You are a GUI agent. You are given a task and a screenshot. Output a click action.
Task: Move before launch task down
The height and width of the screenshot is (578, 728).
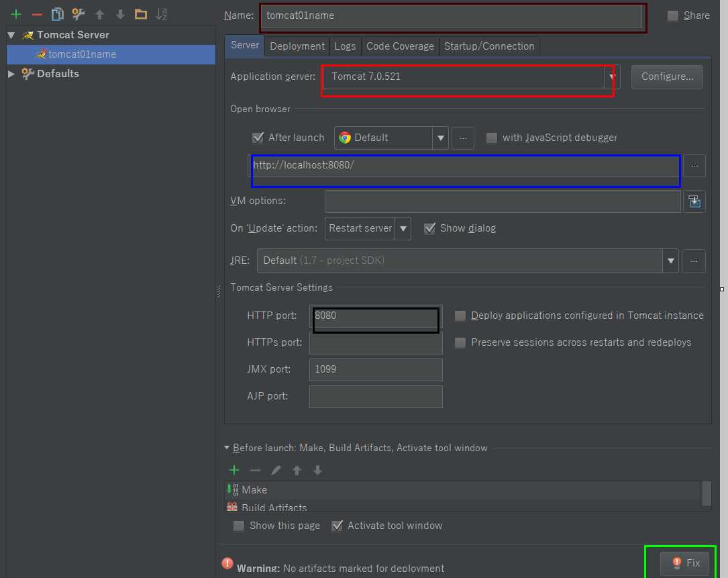click(x=317, y=470)
